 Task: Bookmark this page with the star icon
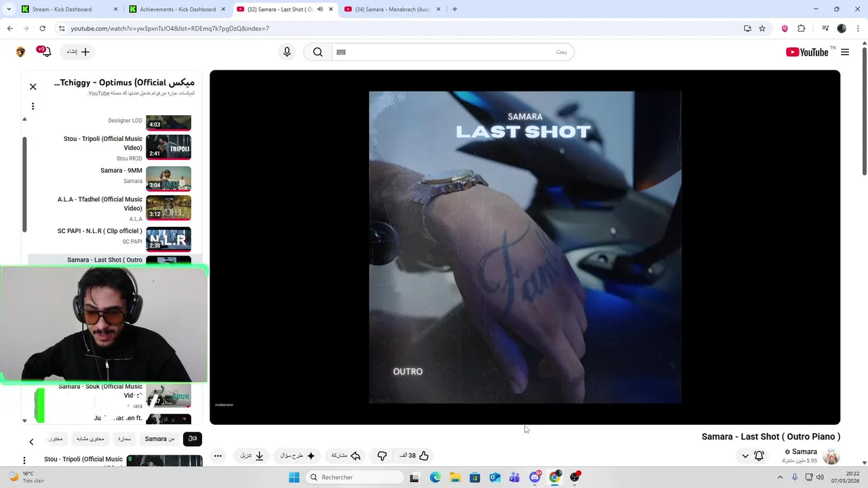(x=762, y=28)
